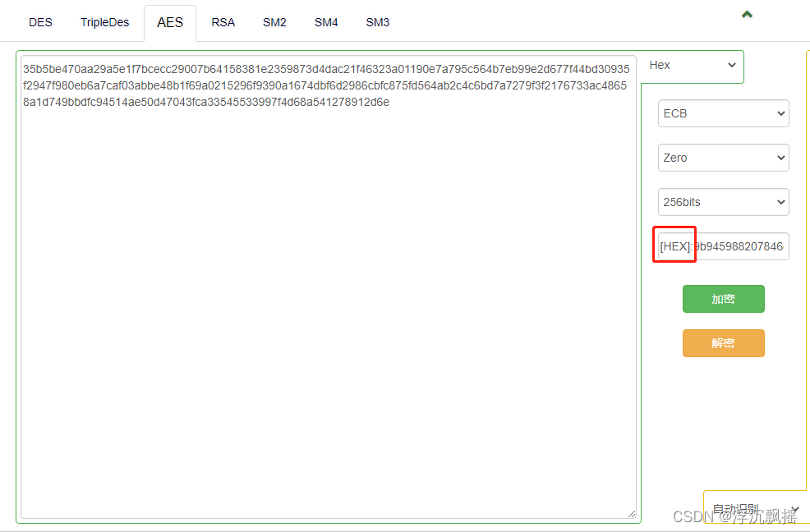
Task: Open the 自动识别 output format dropdown
Action: click(755, 510)
